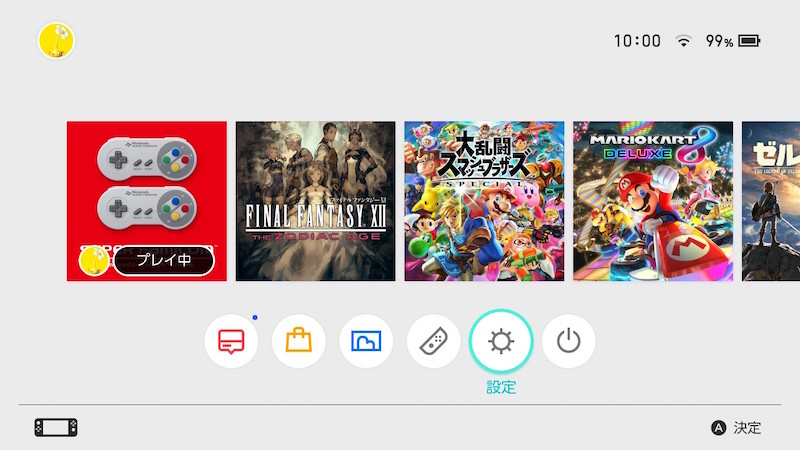Open the power sleep mode icon
The width and height of the screenshot is (800, 450).
click(x=568, y=341)
